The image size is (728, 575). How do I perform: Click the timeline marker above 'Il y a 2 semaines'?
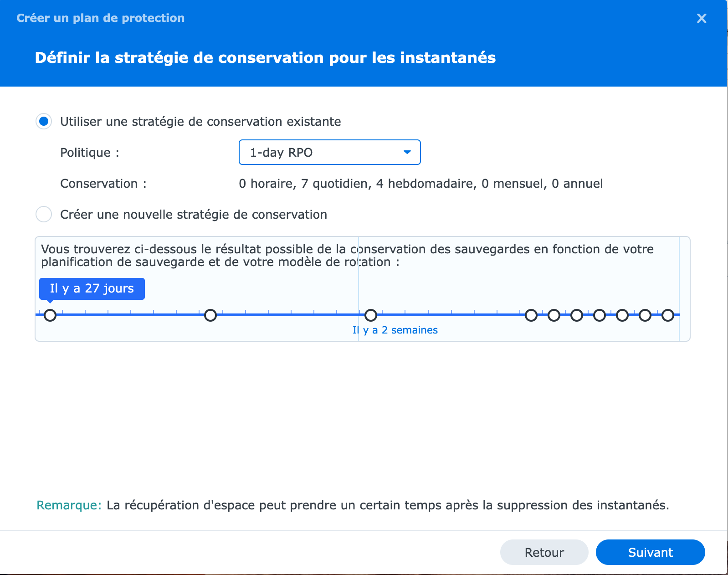[x=371, y=315]
